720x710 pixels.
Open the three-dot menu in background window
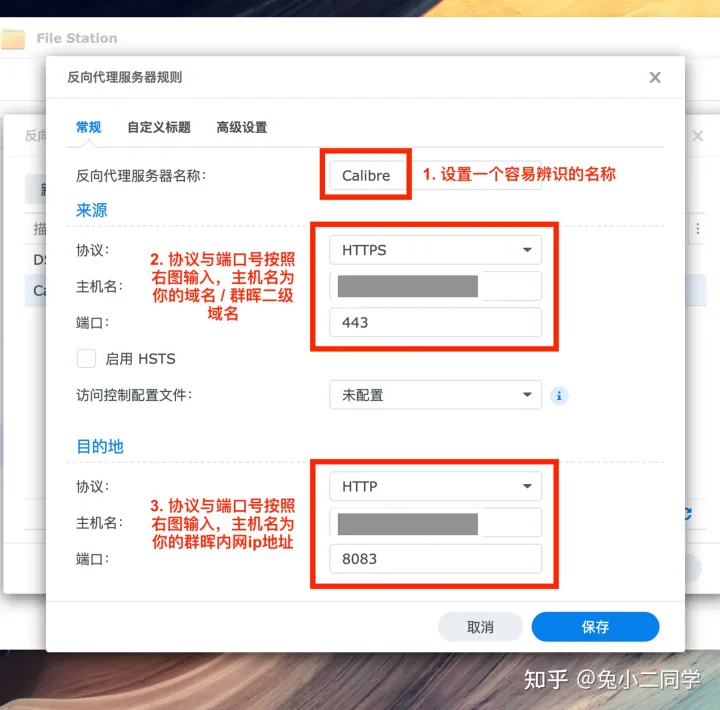click(698, 229)
